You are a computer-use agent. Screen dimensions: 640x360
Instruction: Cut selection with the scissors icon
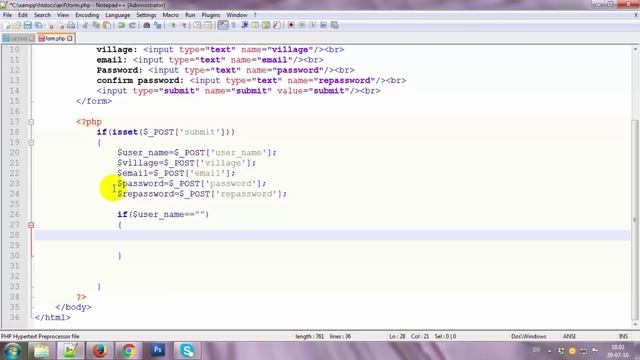click(x=85, y=25)
